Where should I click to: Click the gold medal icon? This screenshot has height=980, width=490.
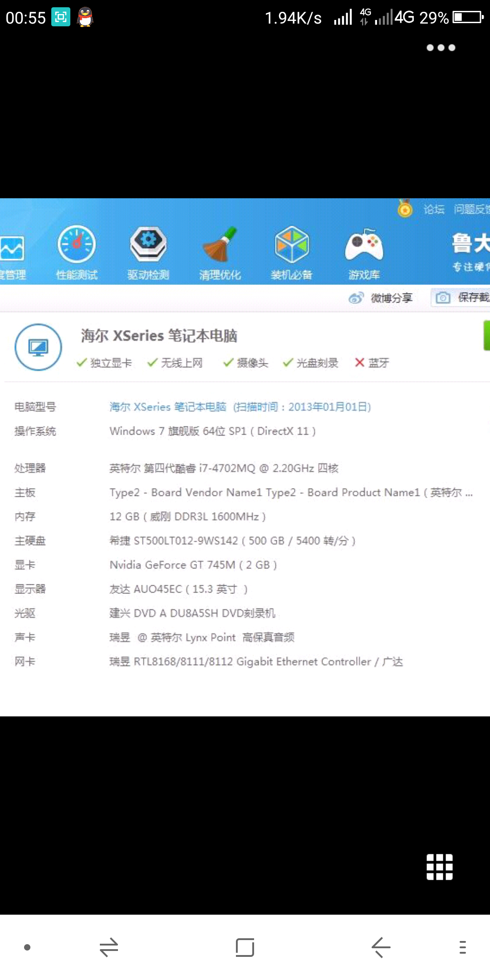click(405, 208)
